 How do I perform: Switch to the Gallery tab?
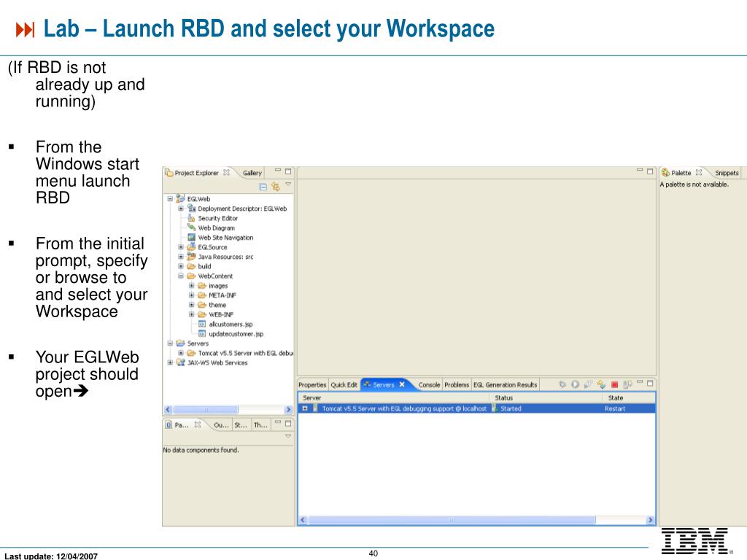252,173
